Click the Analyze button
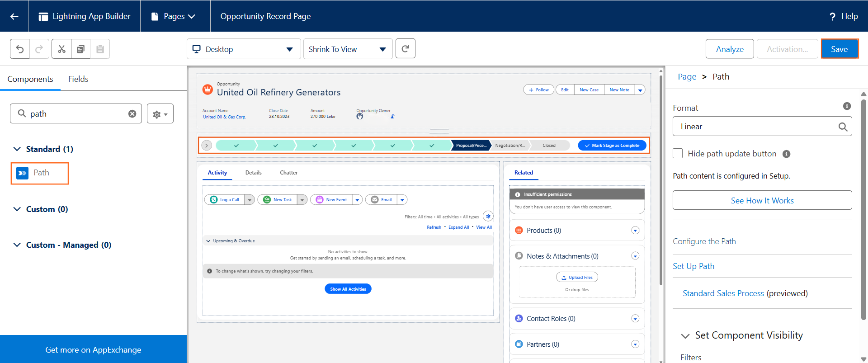Screen dimensions: 868x363 (730, 49)
